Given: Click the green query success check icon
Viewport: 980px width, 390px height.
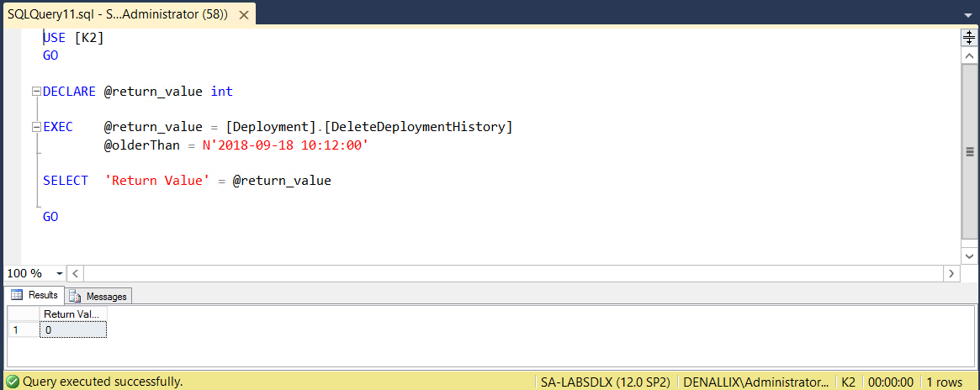Looking at the screenshot, I should (13, 382).
